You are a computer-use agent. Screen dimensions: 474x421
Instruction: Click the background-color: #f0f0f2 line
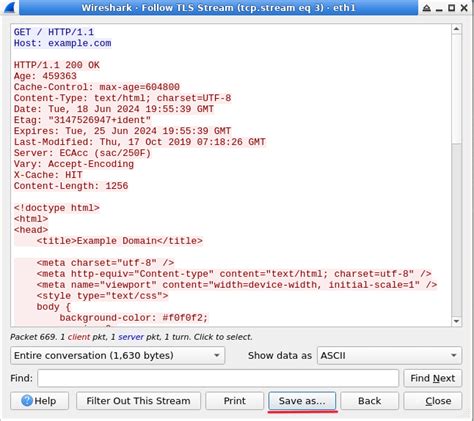point(134,318)
